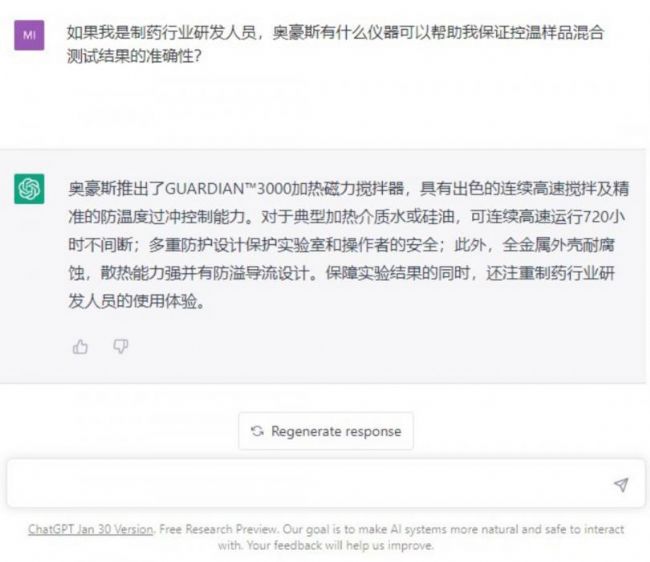Click the circular arrows regenerate icon
Screen dimensions: 650x562
[x=257, y=431]
